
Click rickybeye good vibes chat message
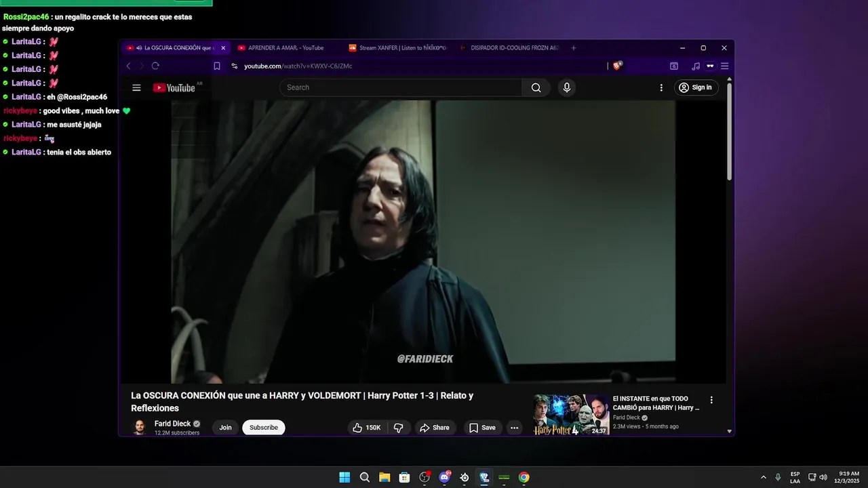pos(66,110)
